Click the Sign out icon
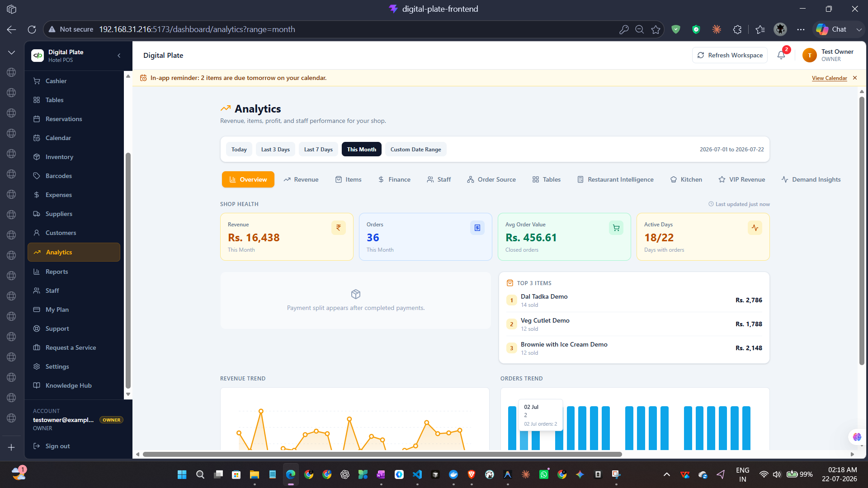The height and width of the screenshot is (488, 868). tap(37, 446)
